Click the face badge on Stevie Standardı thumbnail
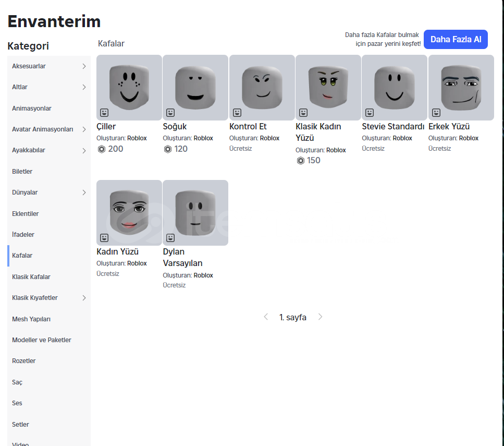Viewport: 504px width, 446px height. 370,113
